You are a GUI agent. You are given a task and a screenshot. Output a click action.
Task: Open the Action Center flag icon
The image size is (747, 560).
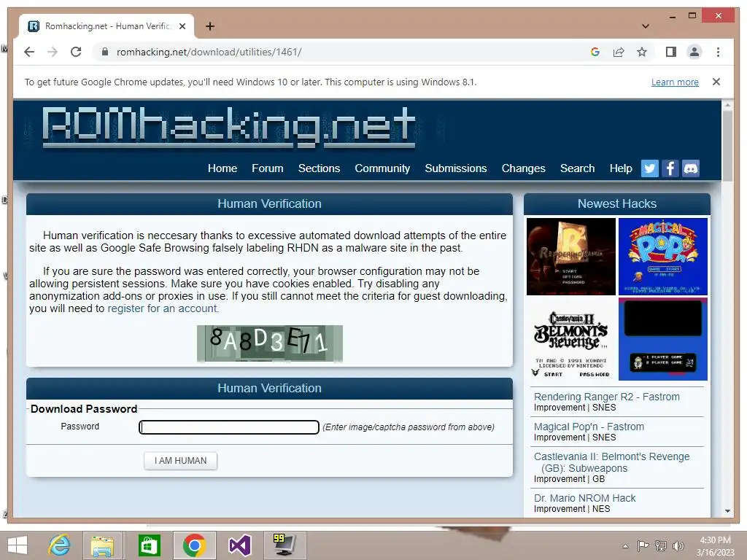click(x=643, y=545)
